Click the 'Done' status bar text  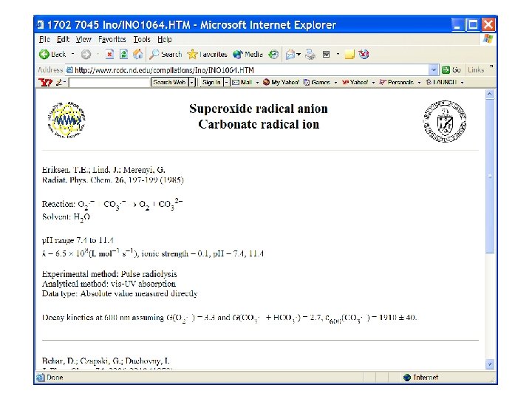click(x=55, y=378)
